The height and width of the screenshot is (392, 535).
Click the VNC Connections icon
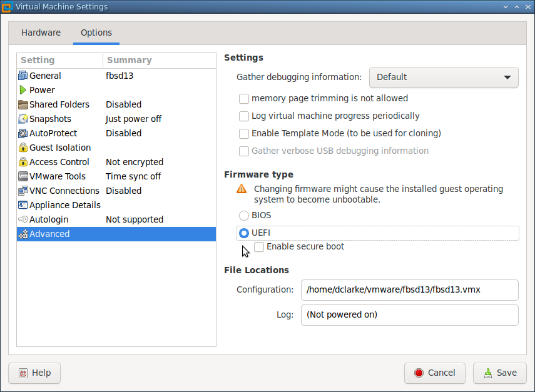[x=23, y=191]
